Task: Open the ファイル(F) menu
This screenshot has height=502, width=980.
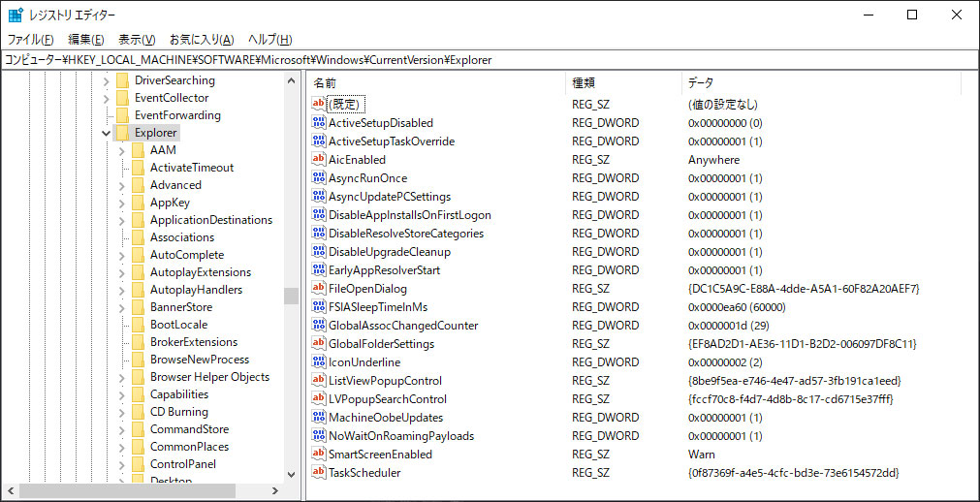Action: pos(30,40)
